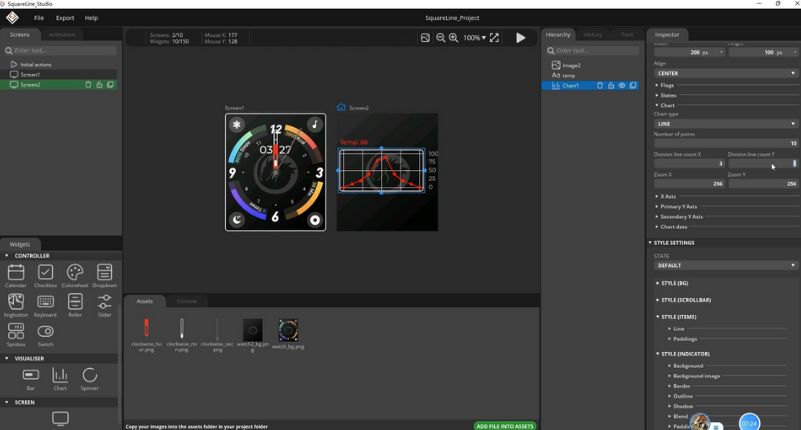Open the Export menu
The height and width of the screenshot is (430, 801).
(65, 18)
